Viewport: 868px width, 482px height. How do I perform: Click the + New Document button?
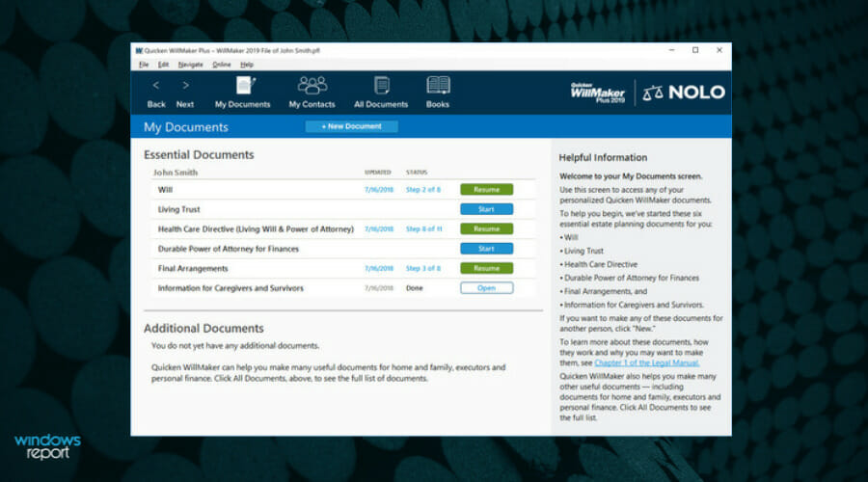pos(351,126)
